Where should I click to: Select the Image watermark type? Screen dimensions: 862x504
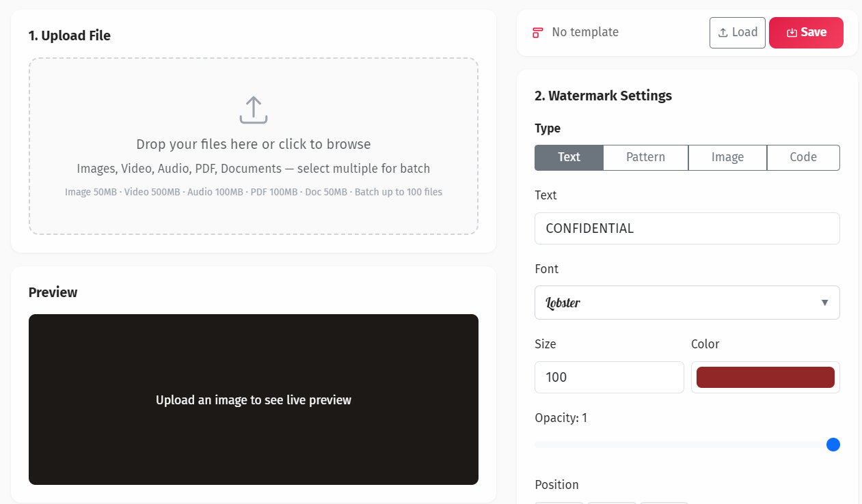point(727,157)
